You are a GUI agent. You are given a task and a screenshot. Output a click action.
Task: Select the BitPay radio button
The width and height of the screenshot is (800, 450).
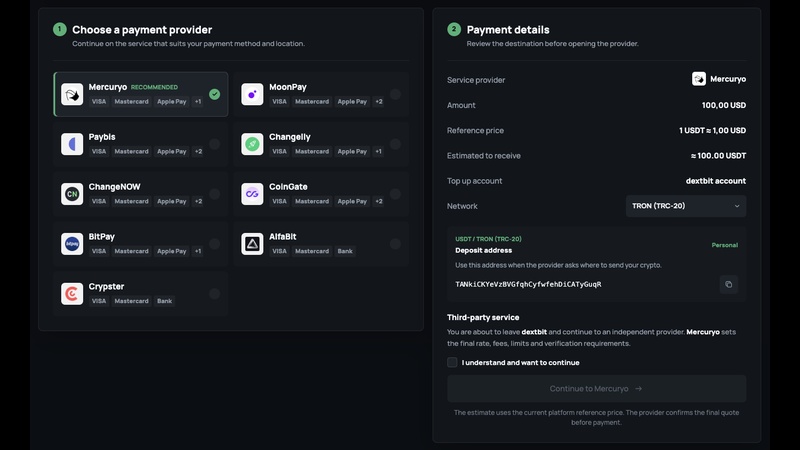[214, 244]
